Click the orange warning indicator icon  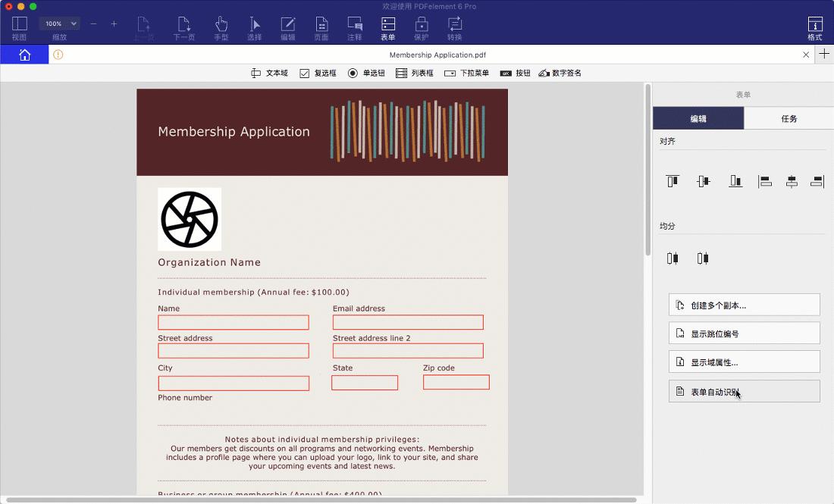click(58, 55)
